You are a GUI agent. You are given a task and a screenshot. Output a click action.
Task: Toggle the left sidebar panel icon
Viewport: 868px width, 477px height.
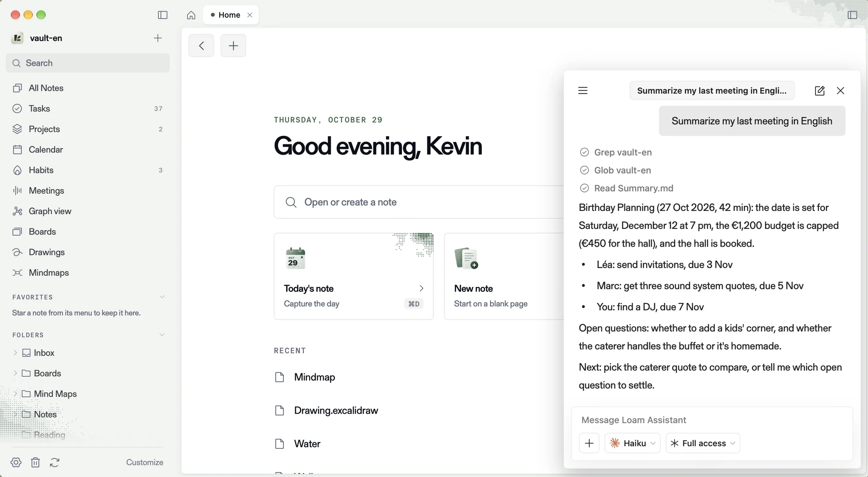click(x=163, y=15)
